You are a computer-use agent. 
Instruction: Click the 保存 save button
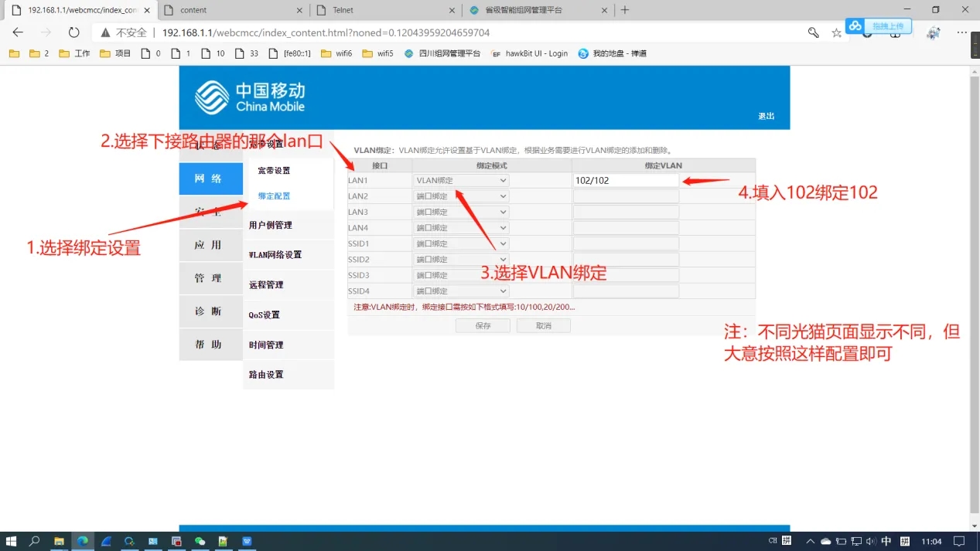click(x=483, y=326)
